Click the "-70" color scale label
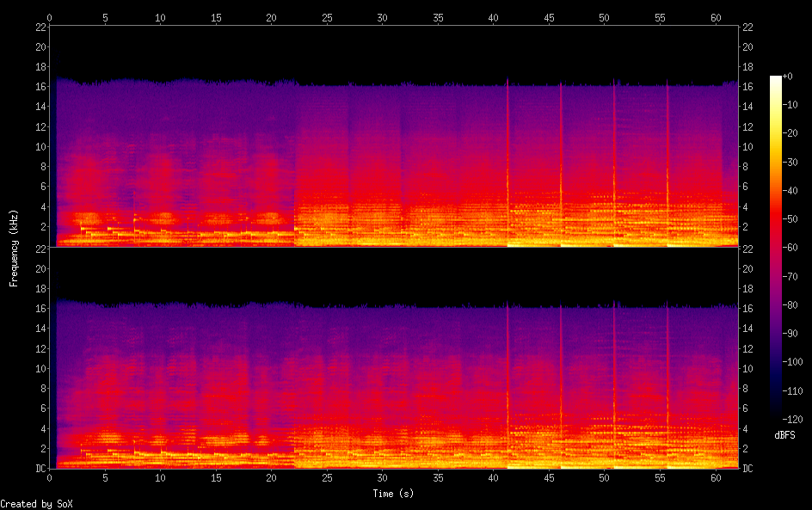This screenshot has height=510, width=812. 790,276
